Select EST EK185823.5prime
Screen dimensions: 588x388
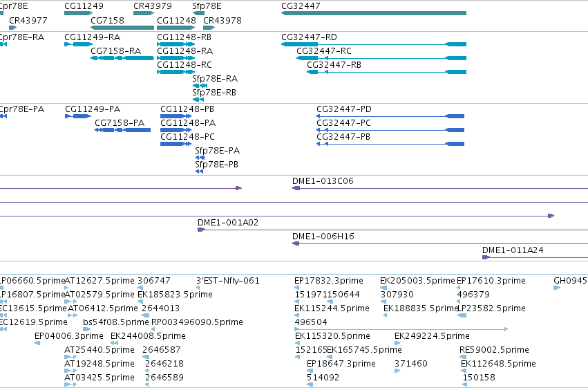click(x=140, y=302)
